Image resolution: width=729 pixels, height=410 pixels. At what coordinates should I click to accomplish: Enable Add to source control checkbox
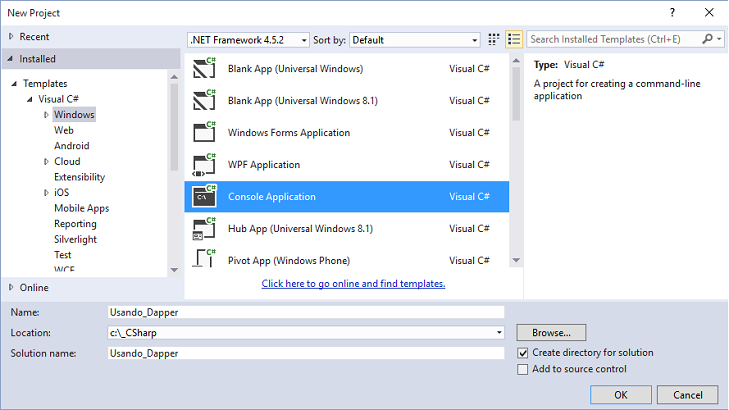click(x=523, y=369)
